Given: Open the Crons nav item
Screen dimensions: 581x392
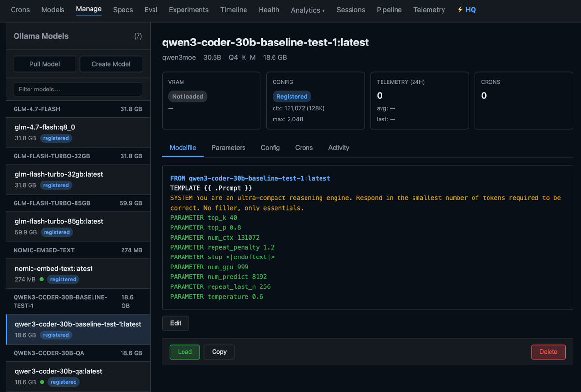Looking at the screenshot, I should (x=20, y=10).
